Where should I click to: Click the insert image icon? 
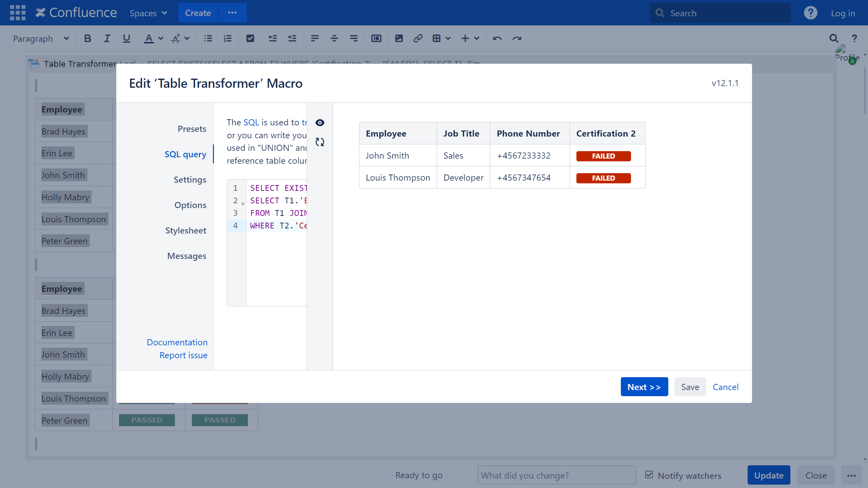[399, 39]
